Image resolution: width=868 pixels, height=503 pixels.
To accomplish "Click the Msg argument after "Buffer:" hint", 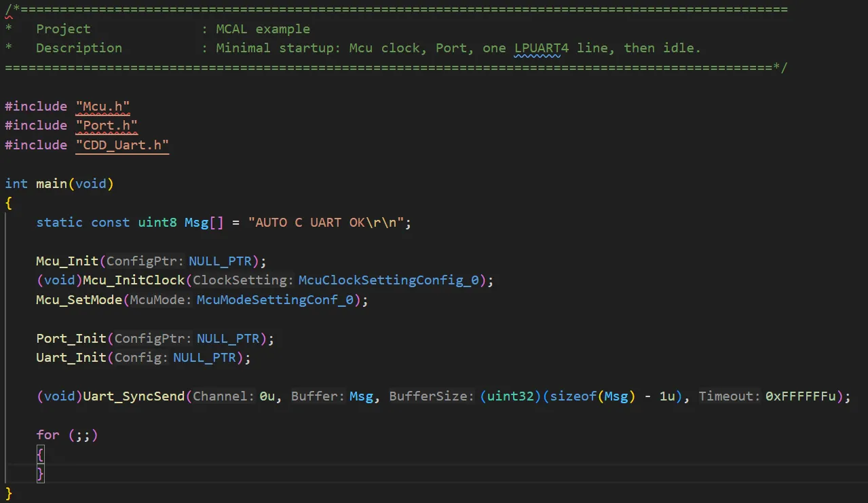I will point(361,396).
